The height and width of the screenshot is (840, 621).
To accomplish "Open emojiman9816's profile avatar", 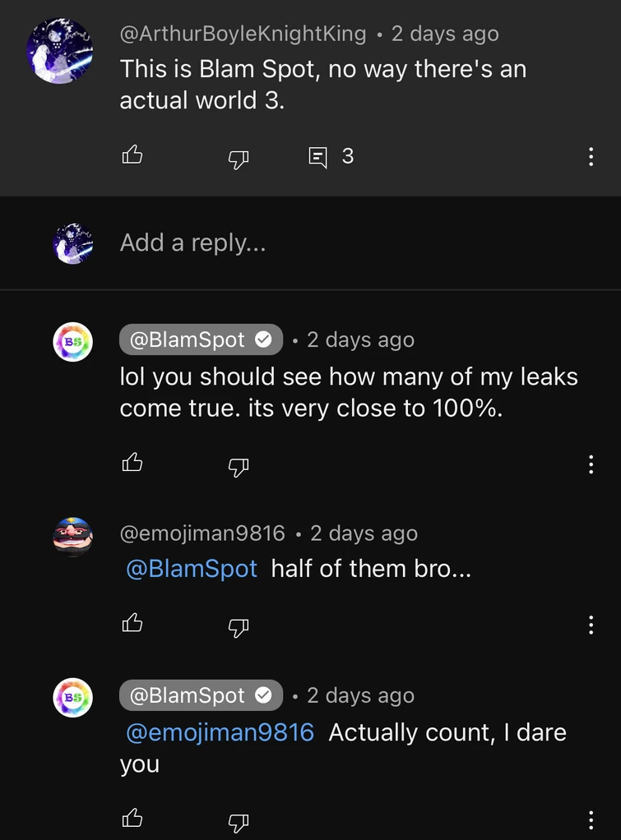I will point(72,537).
